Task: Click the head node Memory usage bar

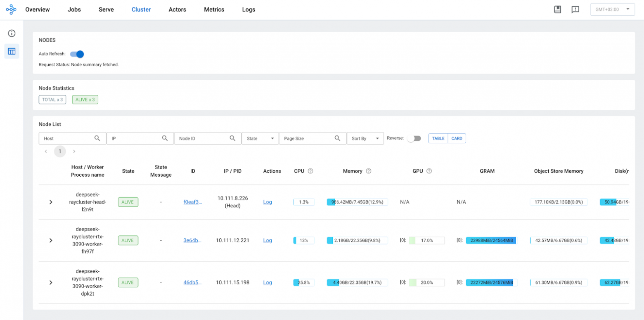Action: [357, 202]
